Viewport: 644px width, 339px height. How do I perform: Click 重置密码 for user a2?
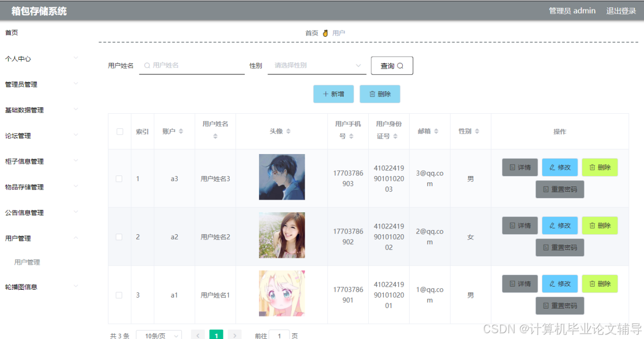[560, 247]
